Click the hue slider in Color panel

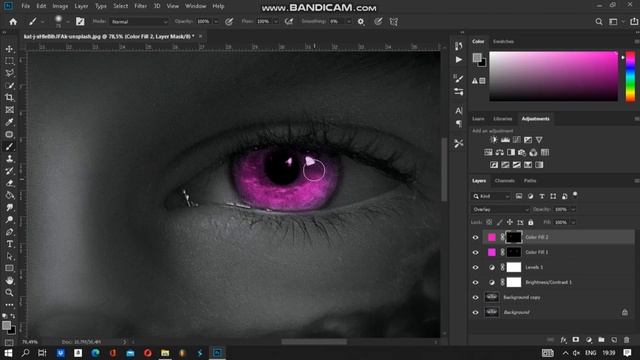[630, 77]
